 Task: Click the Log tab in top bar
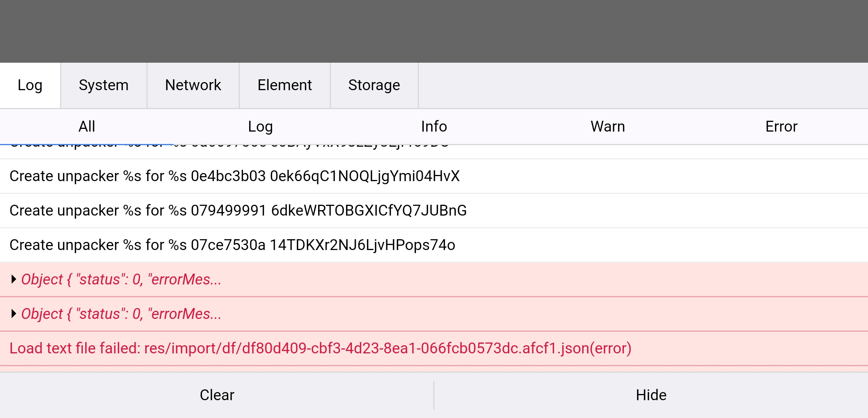(30, 85)
